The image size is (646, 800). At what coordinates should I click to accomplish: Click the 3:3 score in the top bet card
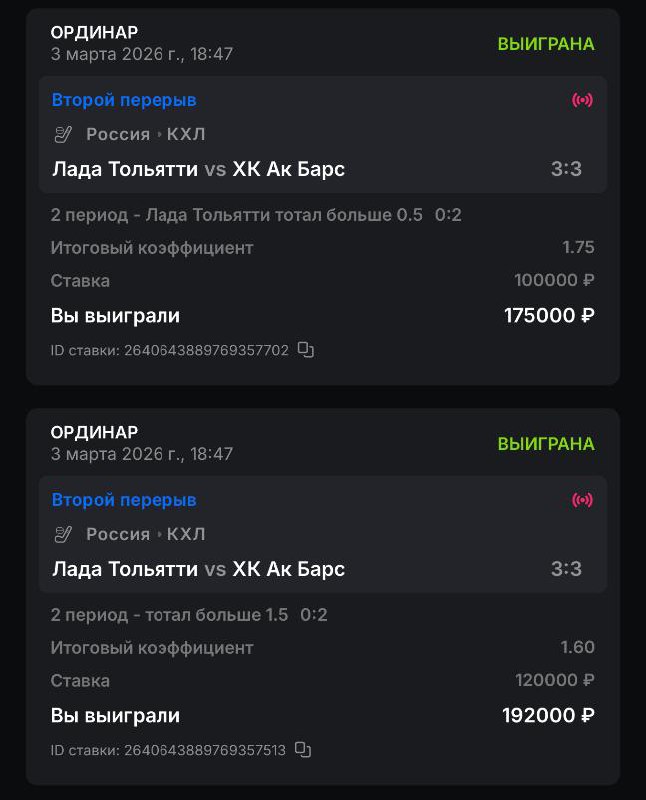coord(566,169)
